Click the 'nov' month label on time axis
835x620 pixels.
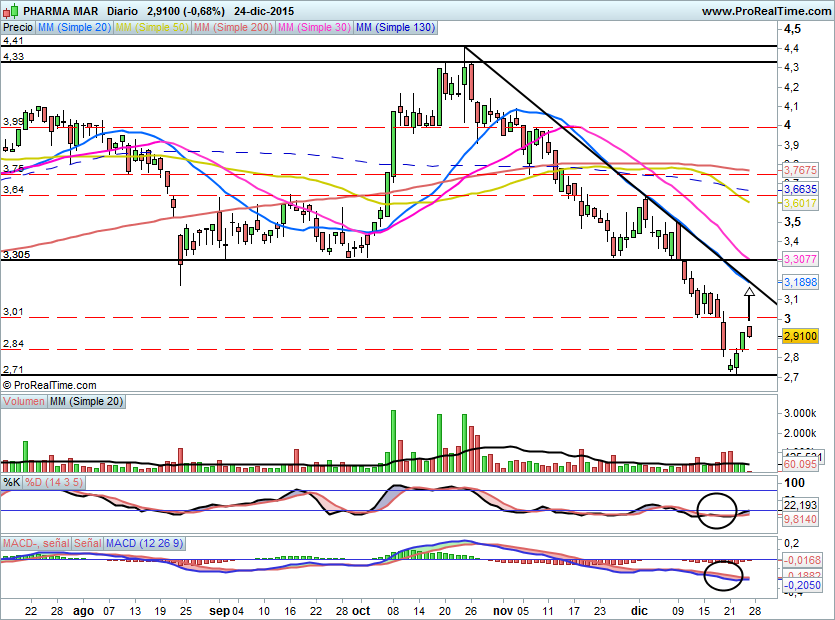pyautogui.click(x=503, y=611)
